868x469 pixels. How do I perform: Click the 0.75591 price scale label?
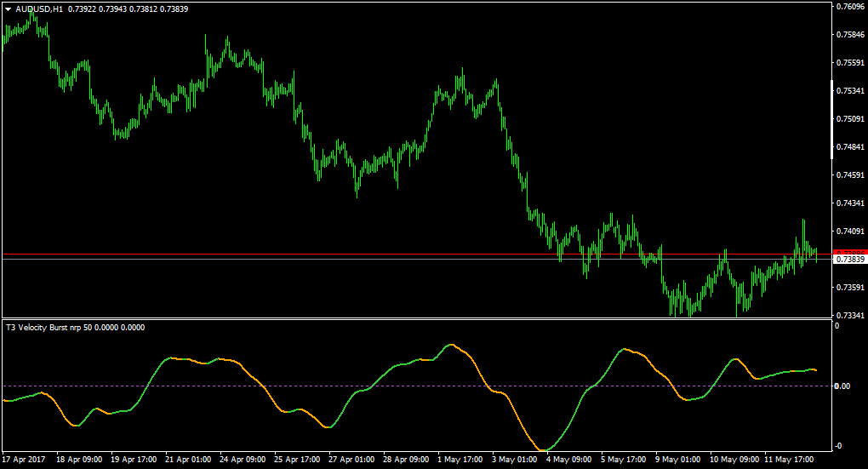(850, 63)
